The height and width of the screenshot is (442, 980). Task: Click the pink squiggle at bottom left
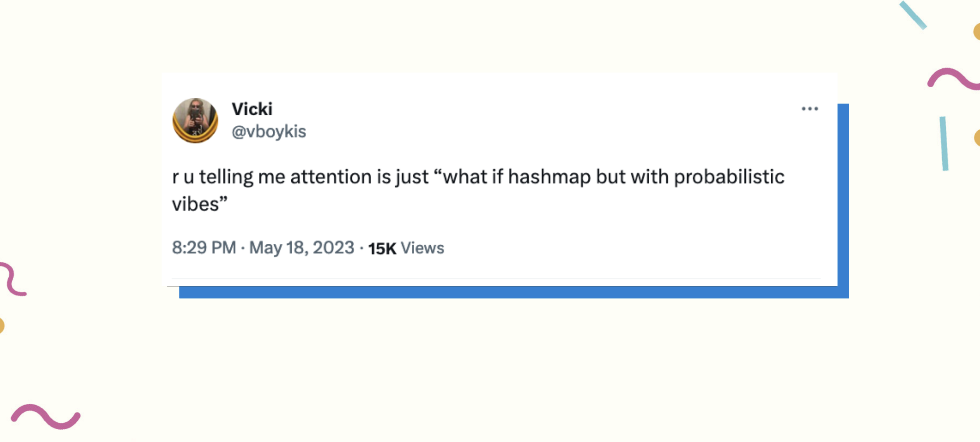pyautogui.click(x=46, y=417)
